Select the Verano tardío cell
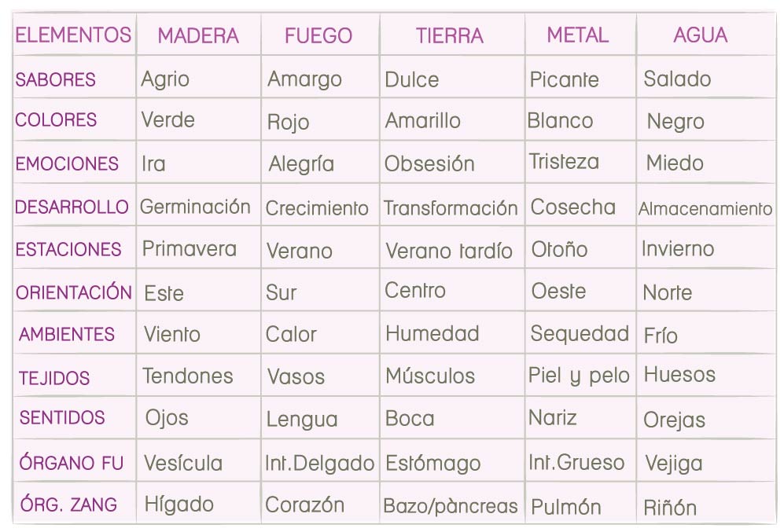This screenshot has height=532, width=784. pos(449,251)
